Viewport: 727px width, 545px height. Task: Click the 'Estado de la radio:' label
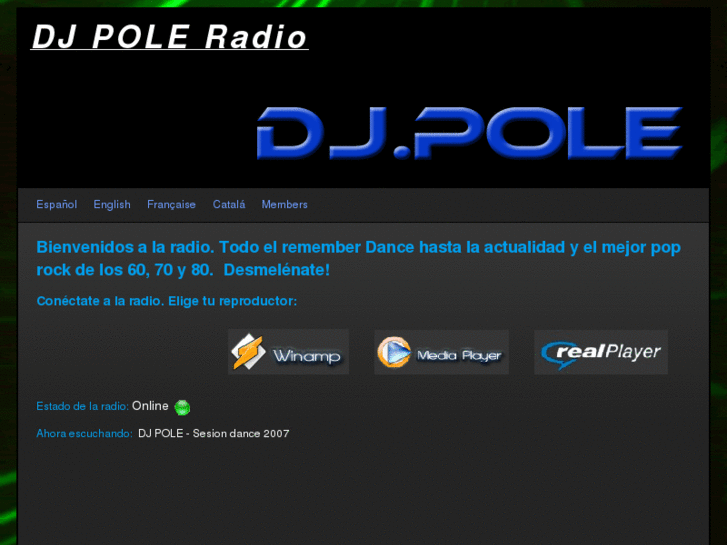(x=83, y=406)
